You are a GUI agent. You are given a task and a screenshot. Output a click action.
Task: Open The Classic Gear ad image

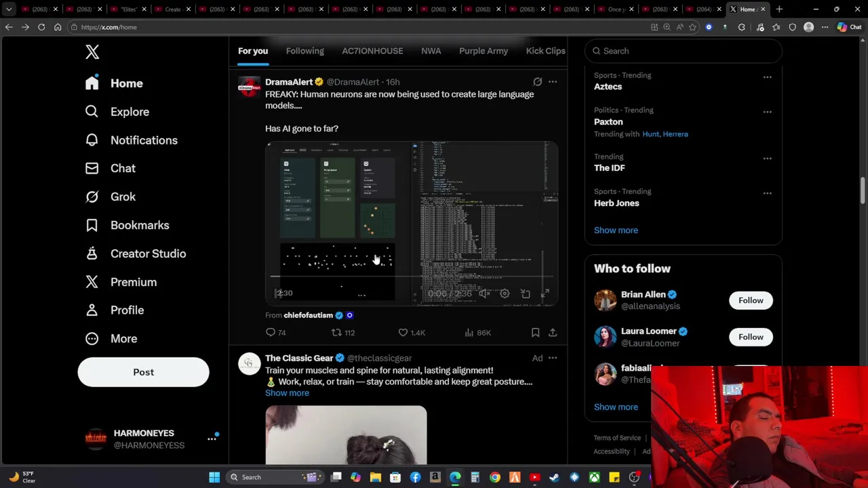tap(346, 435)
